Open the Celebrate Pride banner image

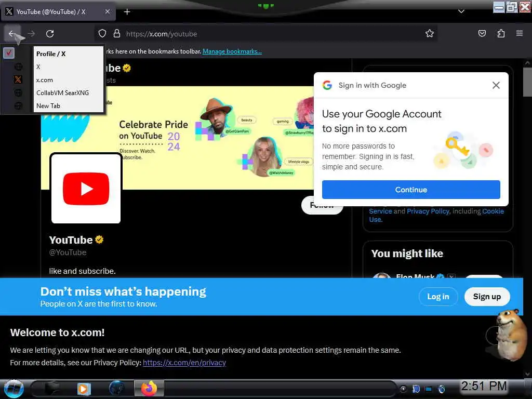177,138
